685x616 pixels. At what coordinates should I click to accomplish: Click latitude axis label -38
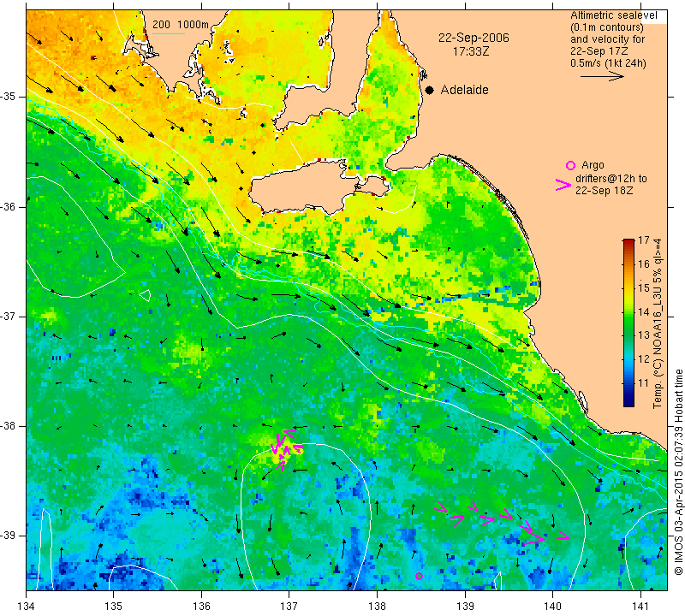(x=9, y=426)
